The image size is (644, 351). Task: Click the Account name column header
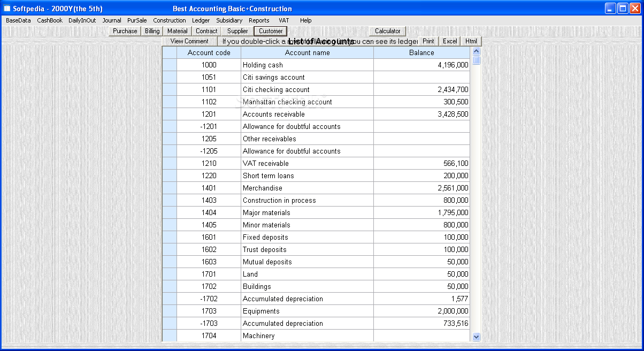(x=308, y=53)
